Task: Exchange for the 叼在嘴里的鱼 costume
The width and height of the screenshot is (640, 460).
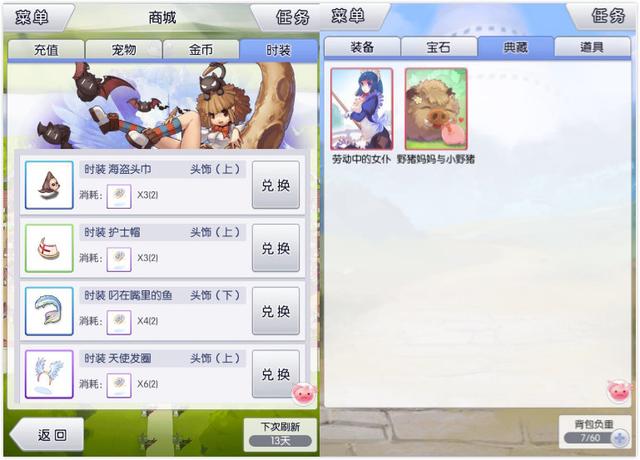Action: tap(276, 311)
